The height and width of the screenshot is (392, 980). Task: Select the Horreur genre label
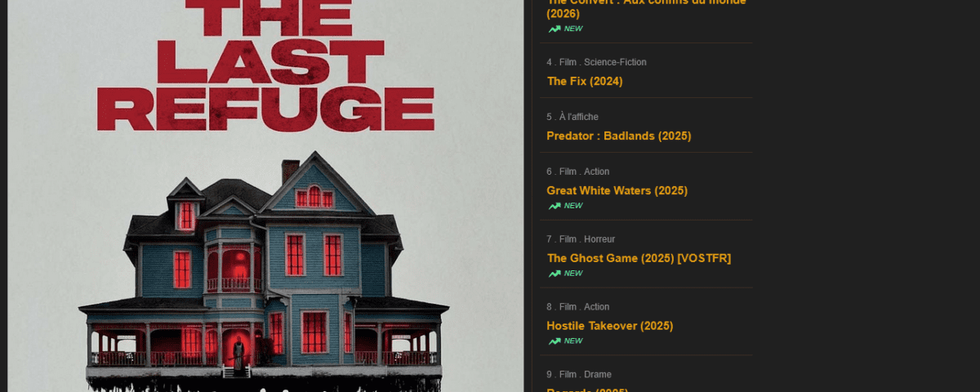[x=599, y=239]
